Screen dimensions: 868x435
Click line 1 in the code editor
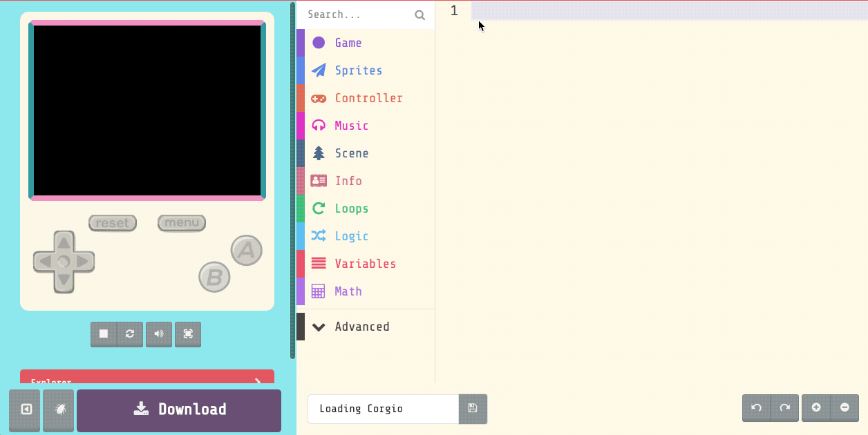click(669, 11)
